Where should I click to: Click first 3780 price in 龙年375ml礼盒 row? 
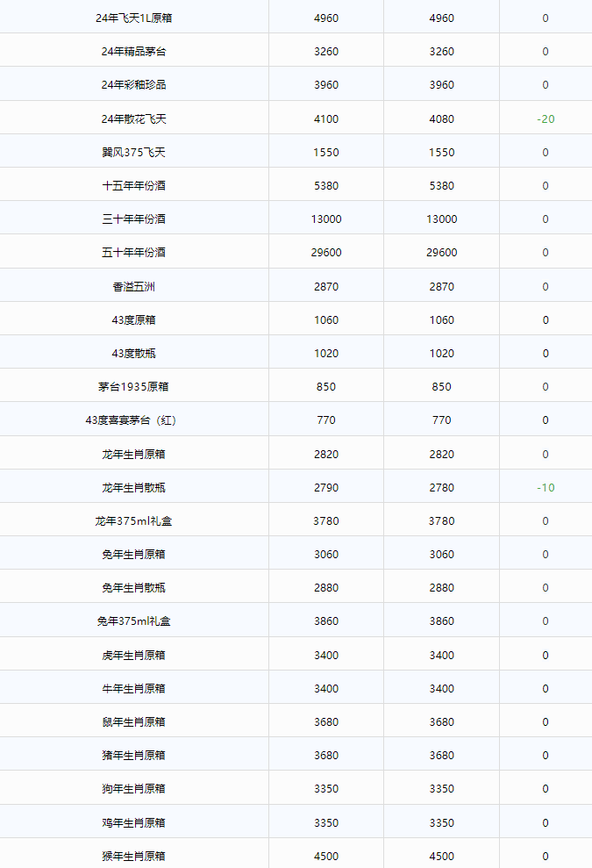[326, 521]
